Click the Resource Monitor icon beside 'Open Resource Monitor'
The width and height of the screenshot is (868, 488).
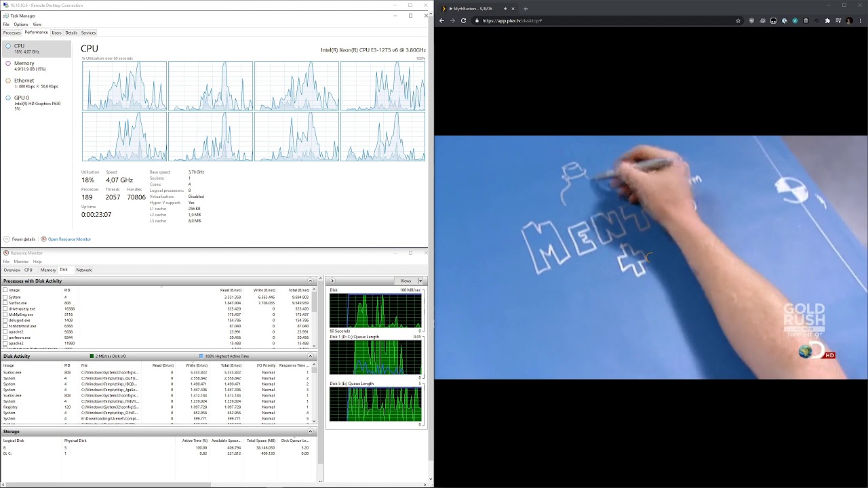point(43,239)
